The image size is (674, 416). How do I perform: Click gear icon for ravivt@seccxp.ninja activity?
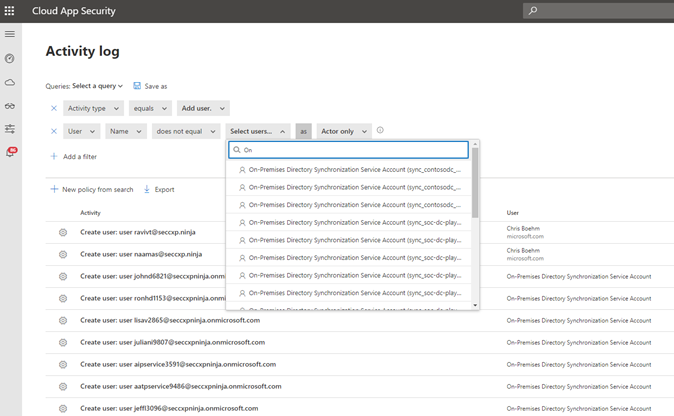click(63, 232)
